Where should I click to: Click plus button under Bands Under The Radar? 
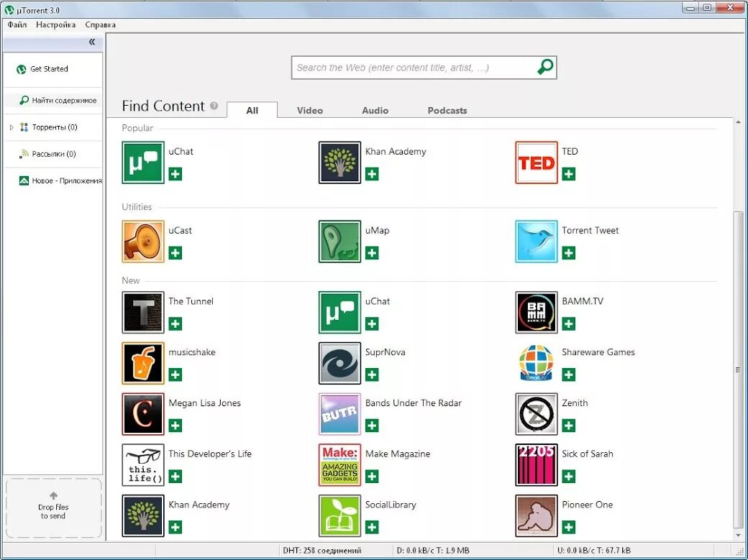tap(372, 426)
